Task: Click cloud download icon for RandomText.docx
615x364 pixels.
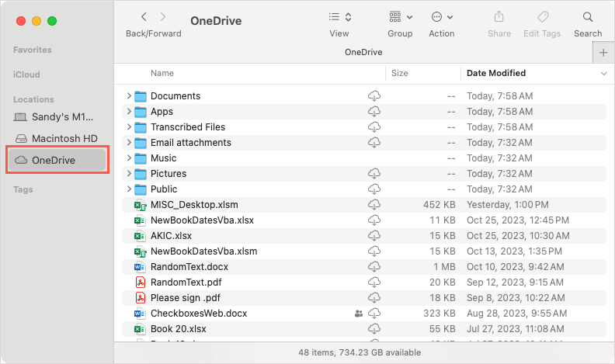Action: [x=374, y=267]
